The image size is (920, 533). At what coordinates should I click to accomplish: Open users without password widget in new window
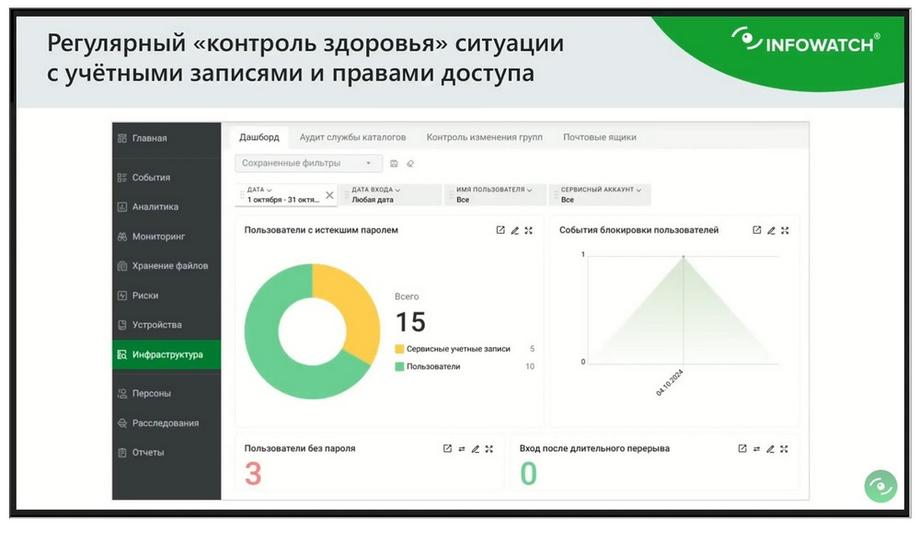[447, 449]
